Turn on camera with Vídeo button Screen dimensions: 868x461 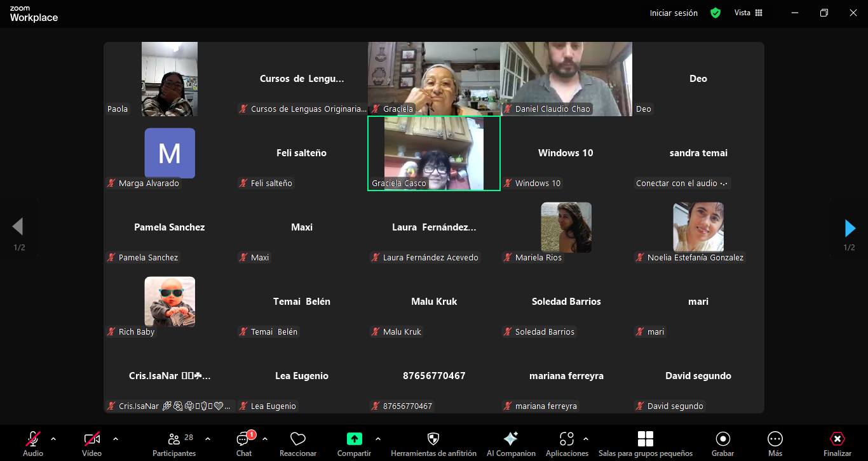[x=92, y=439]
